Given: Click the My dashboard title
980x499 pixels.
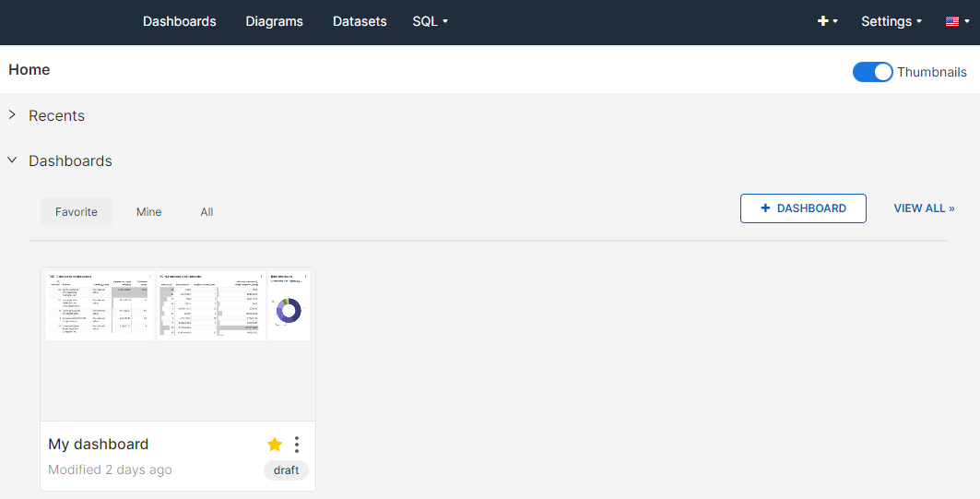Looking at the screenshot, I should 98,445.
